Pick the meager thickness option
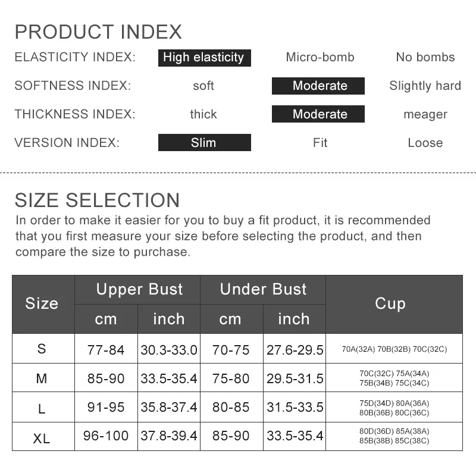This screenshot has height=476, width=476. click(425, 114)
